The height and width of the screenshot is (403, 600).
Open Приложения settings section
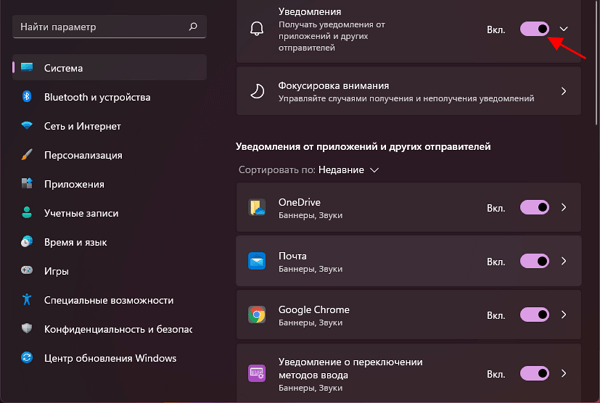tap(110, 184)
